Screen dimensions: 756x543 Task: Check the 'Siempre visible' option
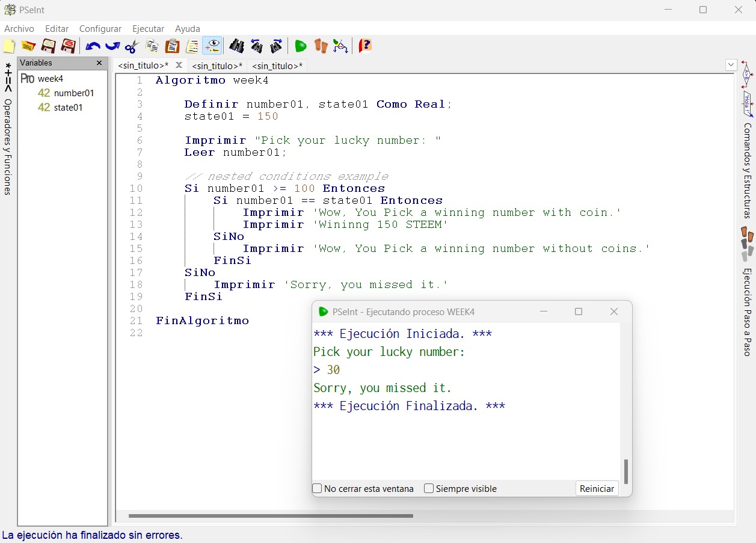pos(429,488)
